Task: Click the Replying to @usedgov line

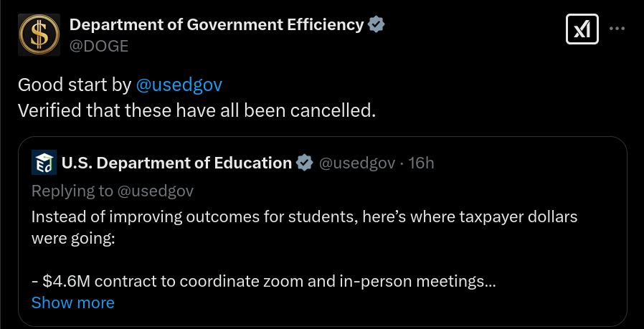Action: coord(113,191)
